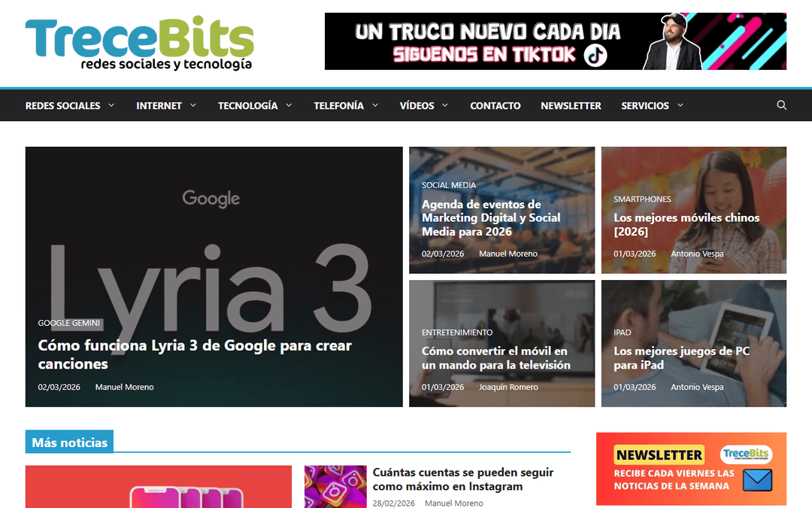Click the SOCIAL MEDIA category label
This screenshot has width=812, height=508.
point(448,185)
